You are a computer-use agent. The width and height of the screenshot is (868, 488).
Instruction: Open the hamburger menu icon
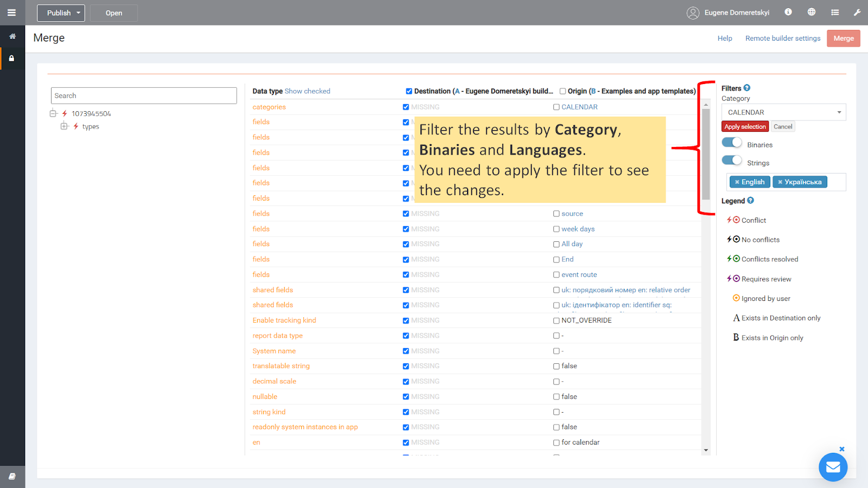[11, 12]
